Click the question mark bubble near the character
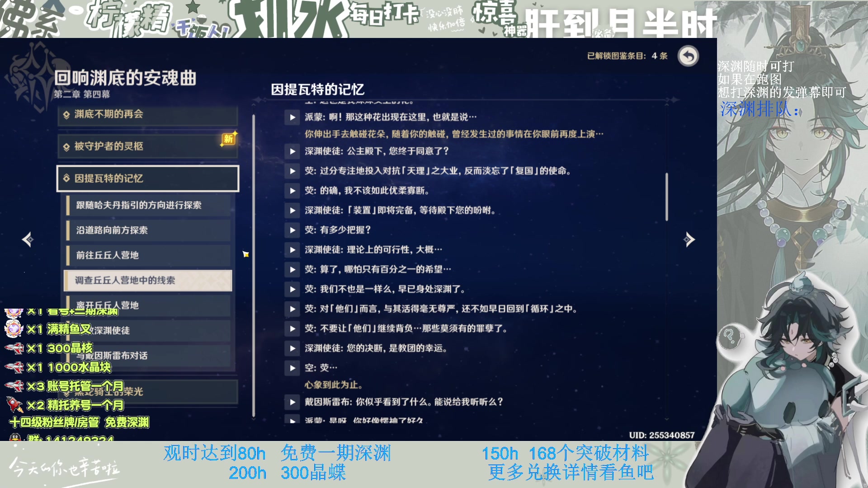 pos(729,337)
